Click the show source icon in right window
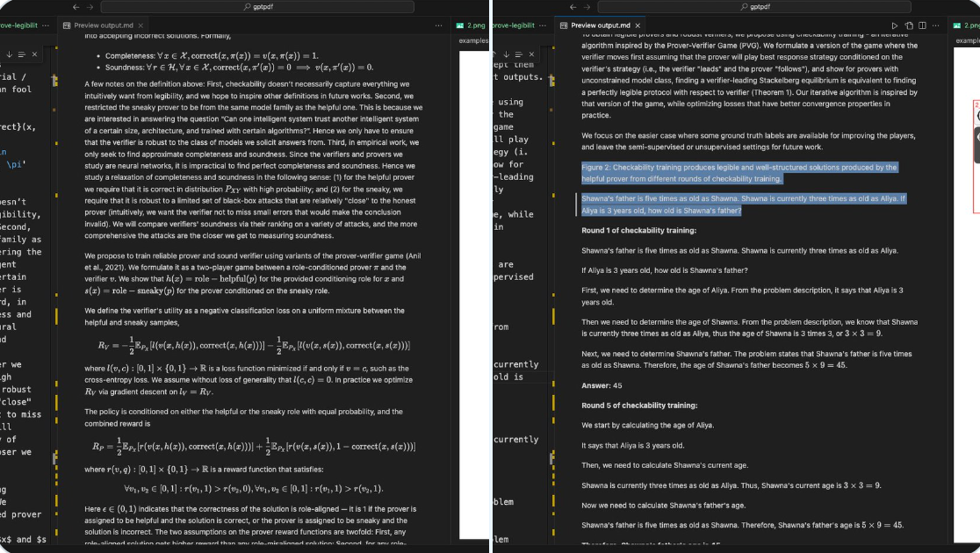Screen dimensions: 980x553 [x=909, y=25]
